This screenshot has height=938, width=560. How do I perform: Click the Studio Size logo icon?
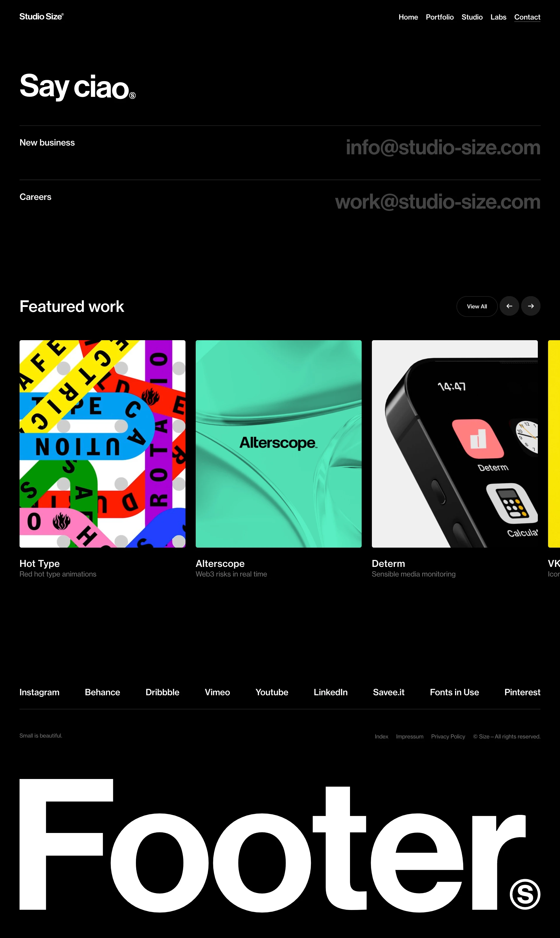pyautogui.click(x=41, y=17)
